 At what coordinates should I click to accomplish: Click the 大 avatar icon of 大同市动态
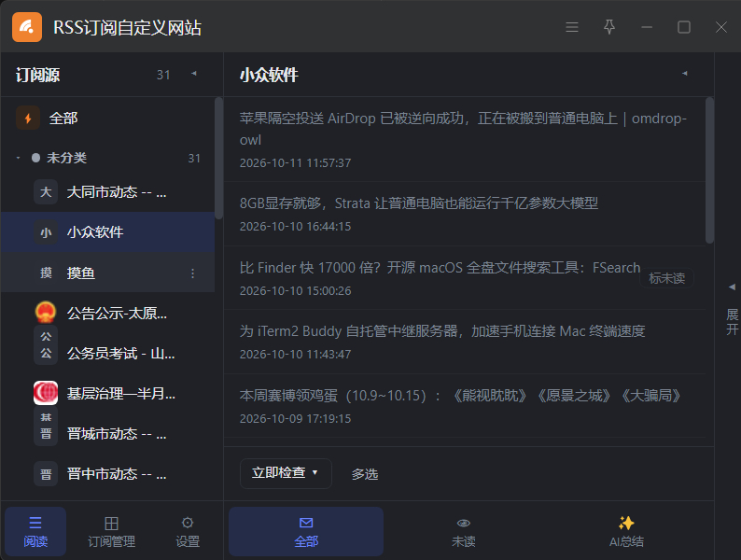[46, 192]
